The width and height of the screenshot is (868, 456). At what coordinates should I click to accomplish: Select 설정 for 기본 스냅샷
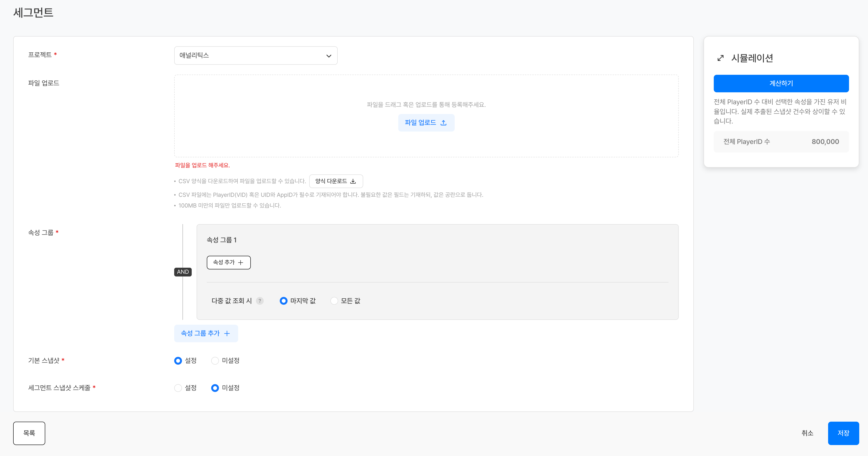coord(178,361)
